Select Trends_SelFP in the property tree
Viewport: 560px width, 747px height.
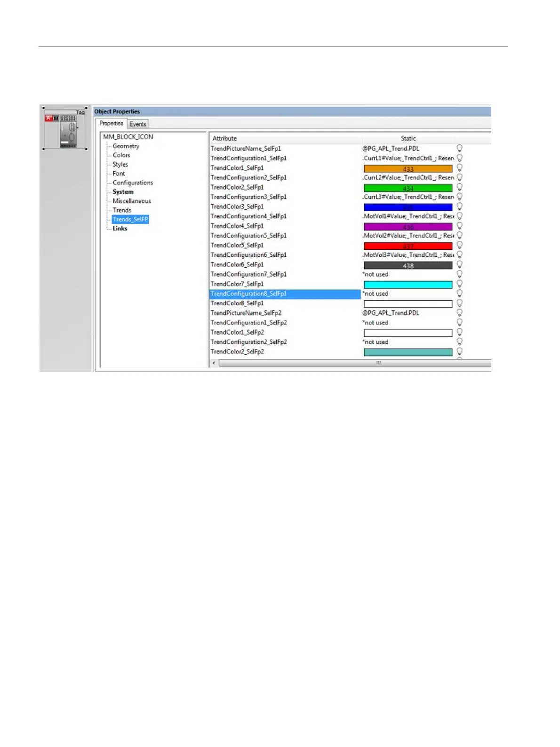pos(130,219)
